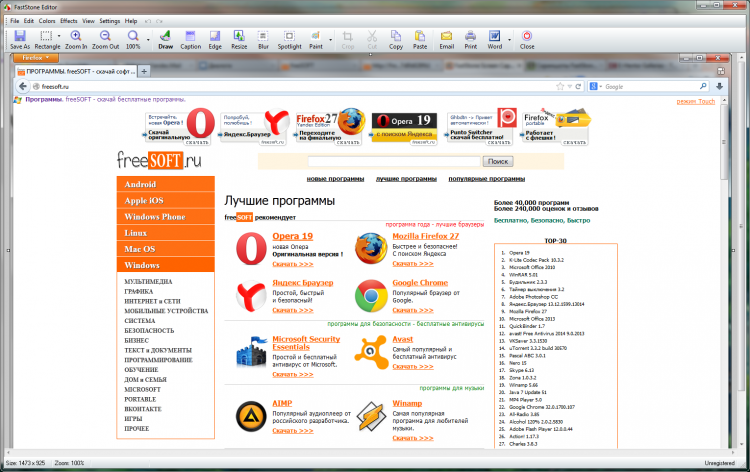The image size is (750, 472).
Task: Select Android category in sidebar
Action: [165, 184]
